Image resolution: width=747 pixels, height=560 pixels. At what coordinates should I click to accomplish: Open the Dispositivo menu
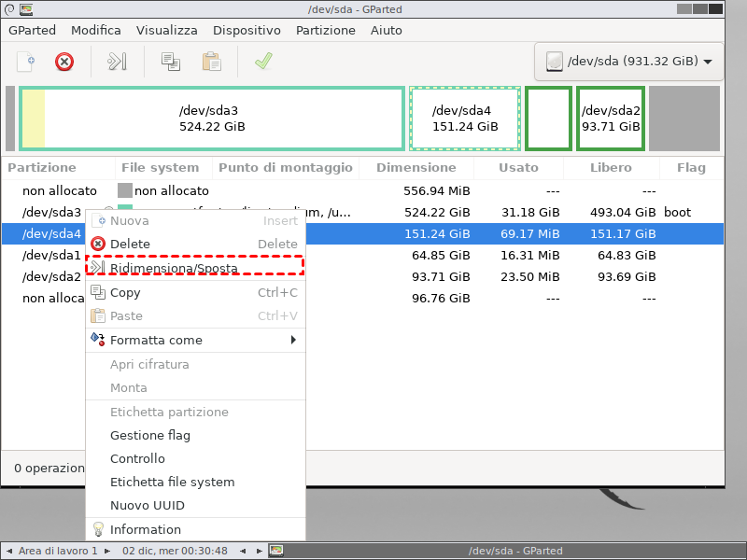coord(247,31)
